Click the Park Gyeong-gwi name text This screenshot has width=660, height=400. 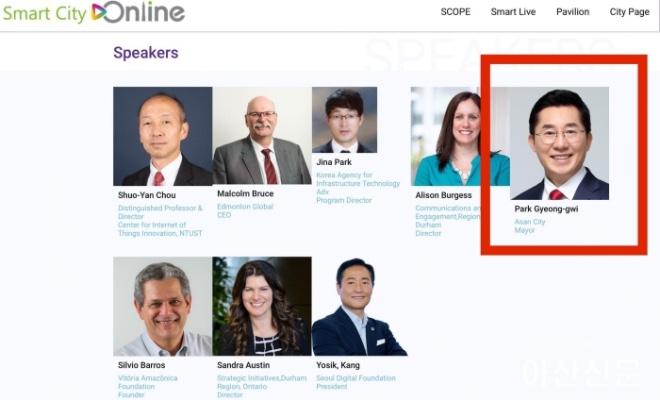546,209
